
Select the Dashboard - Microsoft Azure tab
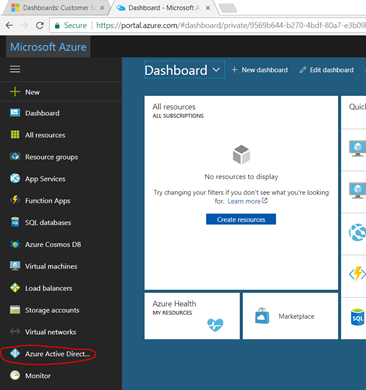click(163, 8)
